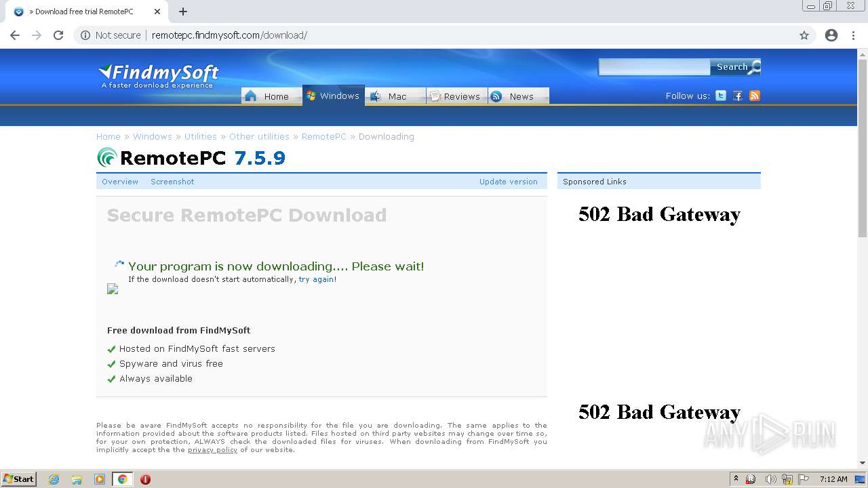Click the broken image placeholder icon
868x488 pixels.
[x=113, y=289]
